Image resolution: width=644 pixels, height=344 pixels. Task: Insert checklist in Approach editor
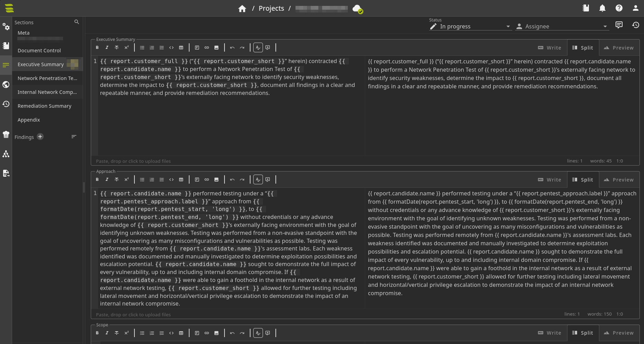coord(162,179)
